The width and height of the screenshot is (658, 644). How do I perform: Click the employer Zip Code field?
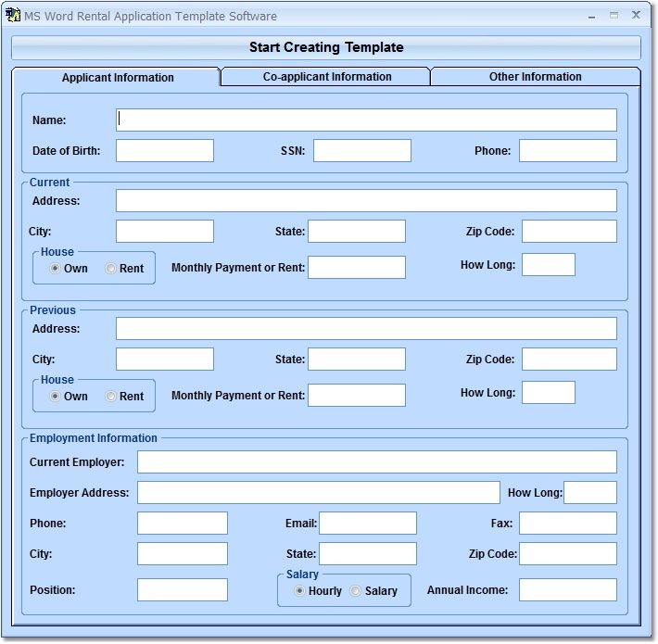568,554
